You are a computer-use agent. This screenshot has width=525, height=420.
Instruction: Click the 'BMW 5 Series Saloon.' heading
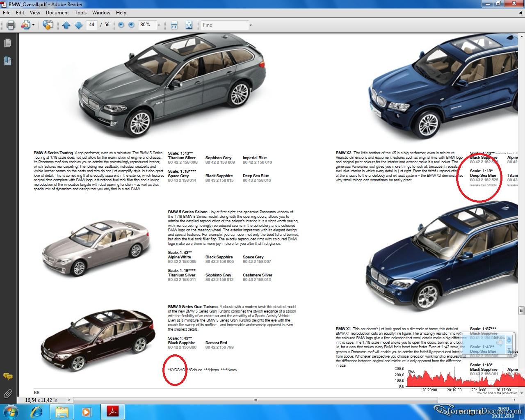point(188,212)
